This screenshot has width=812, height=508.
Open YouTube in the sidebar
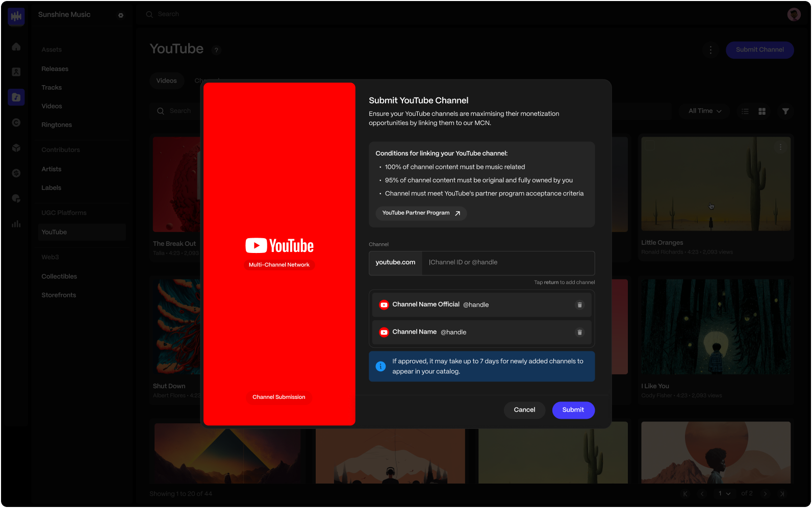pyautogui.click(x=82, y=232)
